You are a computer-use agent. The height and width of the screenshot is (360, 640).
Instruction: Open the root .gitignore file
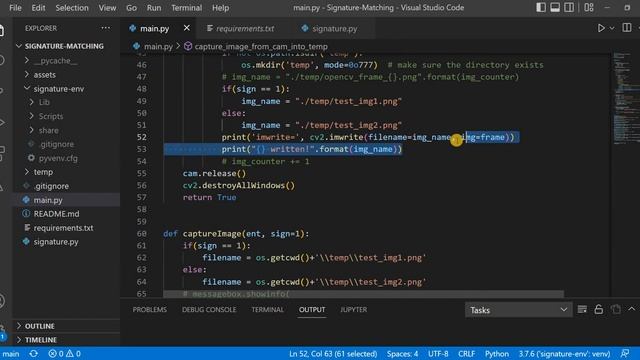click(51, 186)
